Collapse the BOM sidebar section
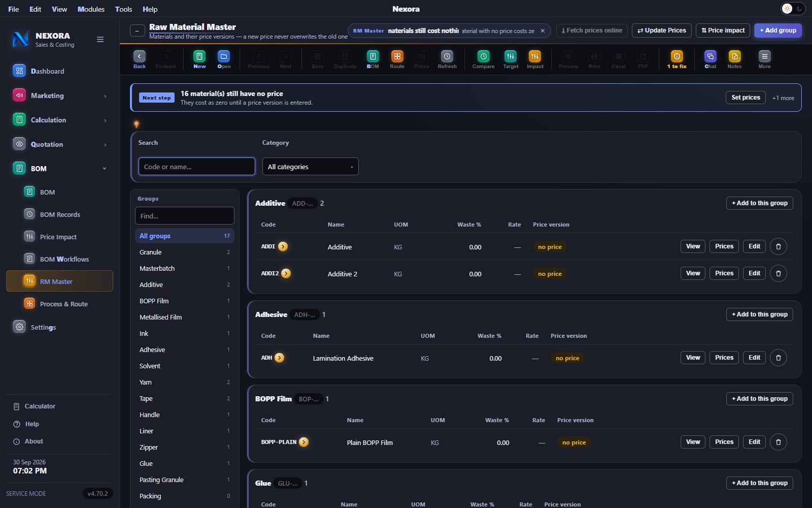The image size is (812, 508). tap(105, 169)
